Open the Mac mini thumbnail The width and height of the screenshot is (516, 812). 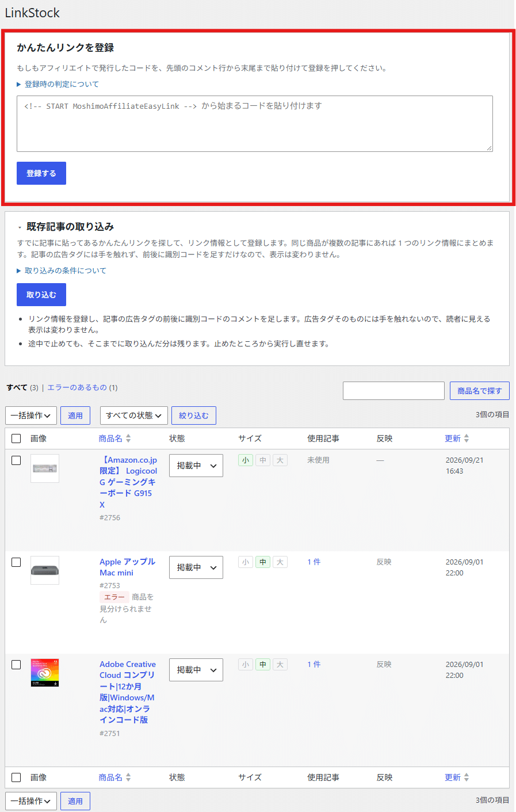tap(45, 570)
